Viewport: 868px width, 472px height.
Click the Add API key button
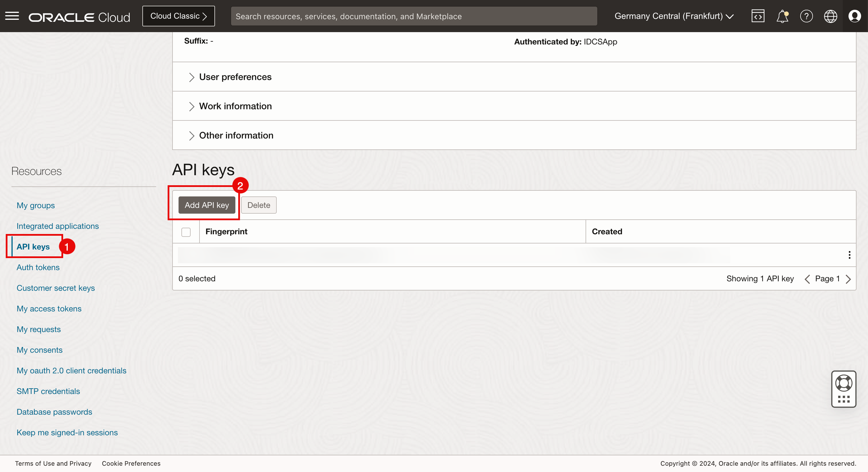click(x=207, y=205)
